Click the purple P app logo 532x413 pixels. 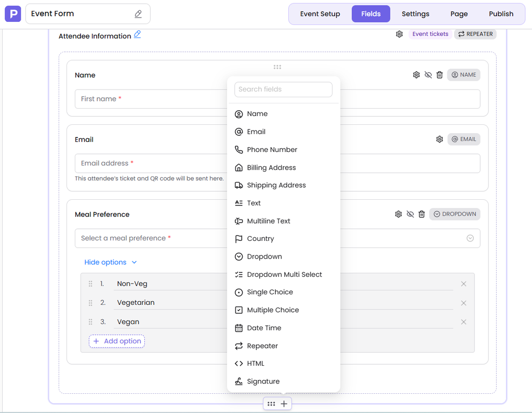coord(13,14)
